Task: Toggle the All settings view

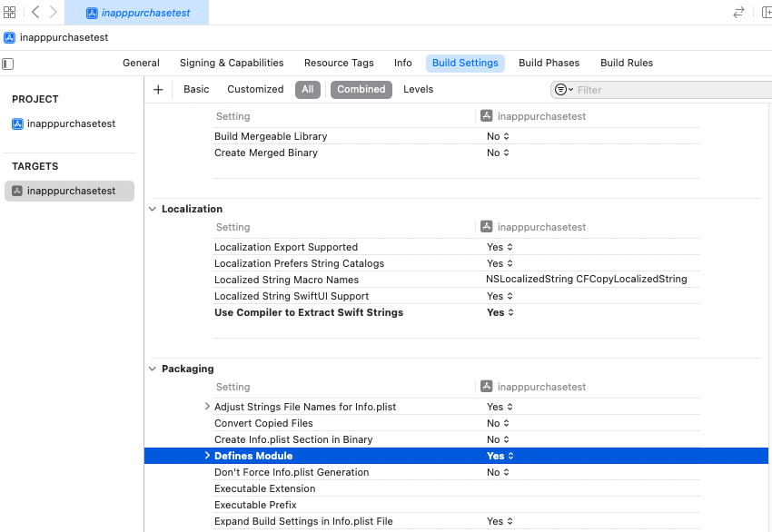Action: click(x=307, y=89)
